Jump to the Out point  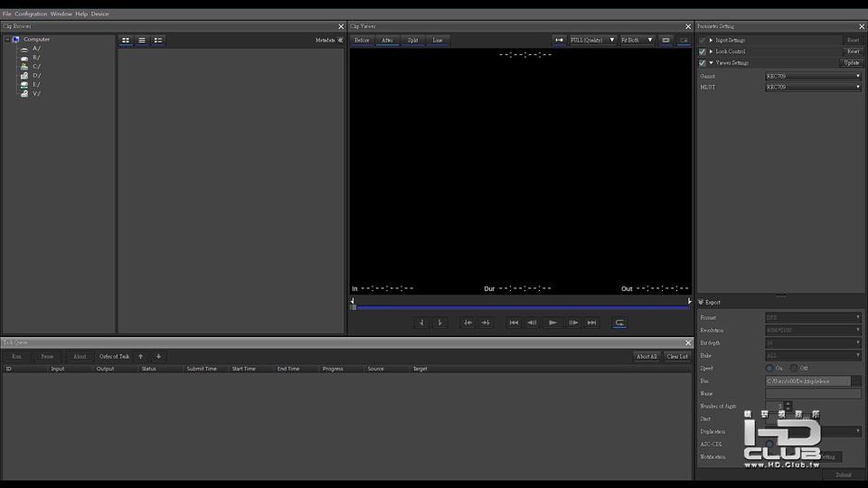tap(486, 323)
